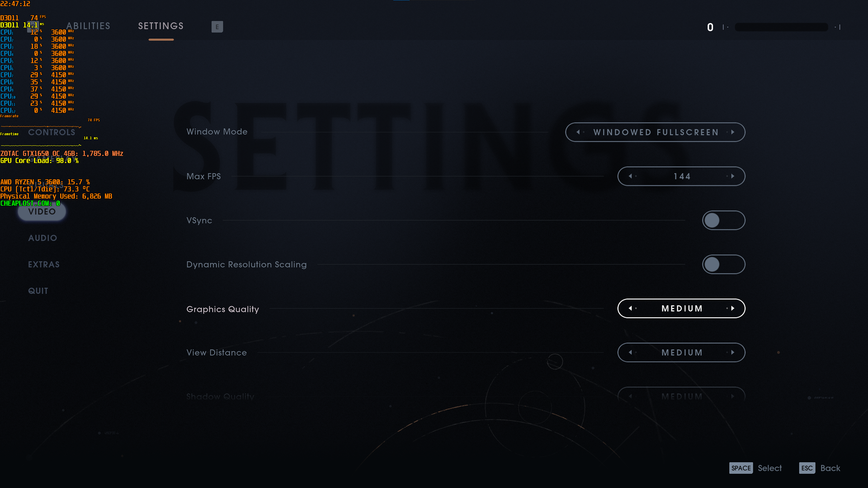The height and width of the screenshot is (488, 868).
Task: Click right arrow on Window Mode
Action: click(x=733, y=132)
